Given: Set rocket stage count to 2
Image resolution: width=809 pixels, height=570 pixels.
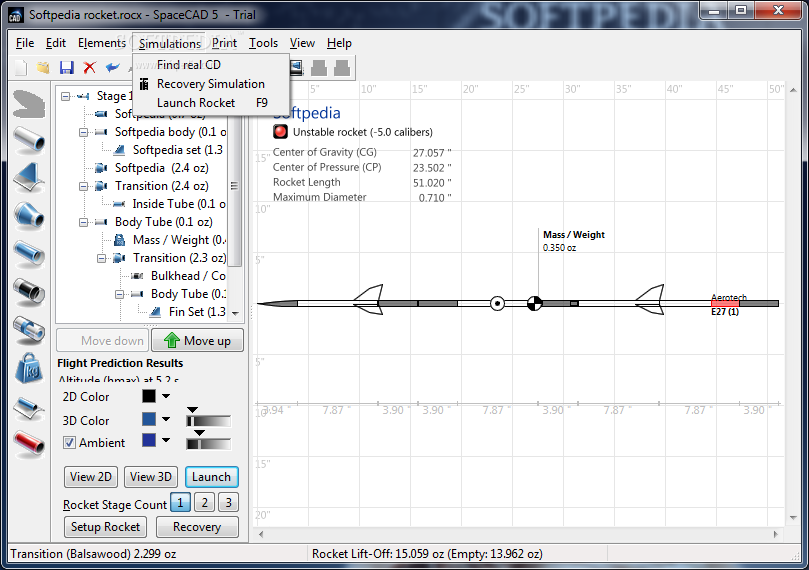Looking at the screenshot, I should pos(205,502).
